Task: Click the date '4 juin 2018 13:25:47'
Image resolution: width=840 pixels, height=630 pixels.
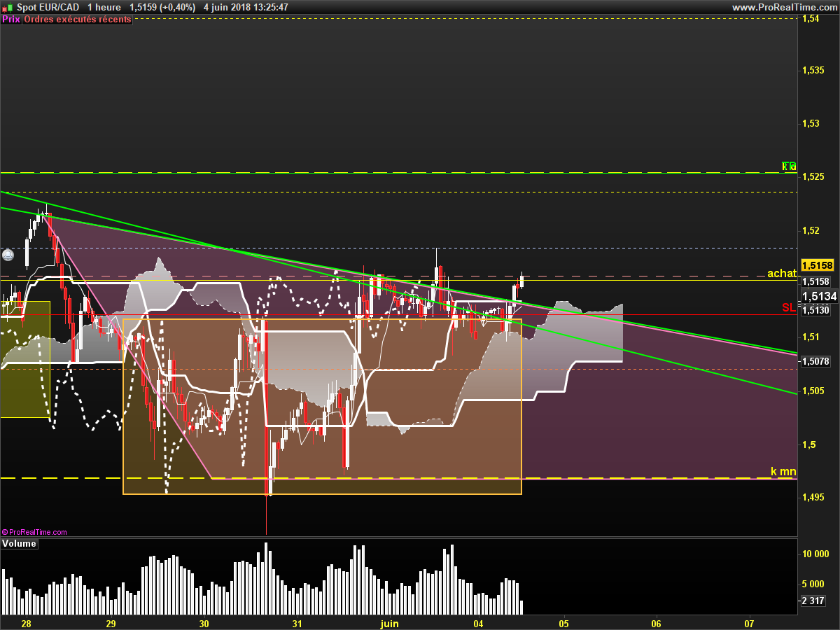Action: [x=246, y=7]
